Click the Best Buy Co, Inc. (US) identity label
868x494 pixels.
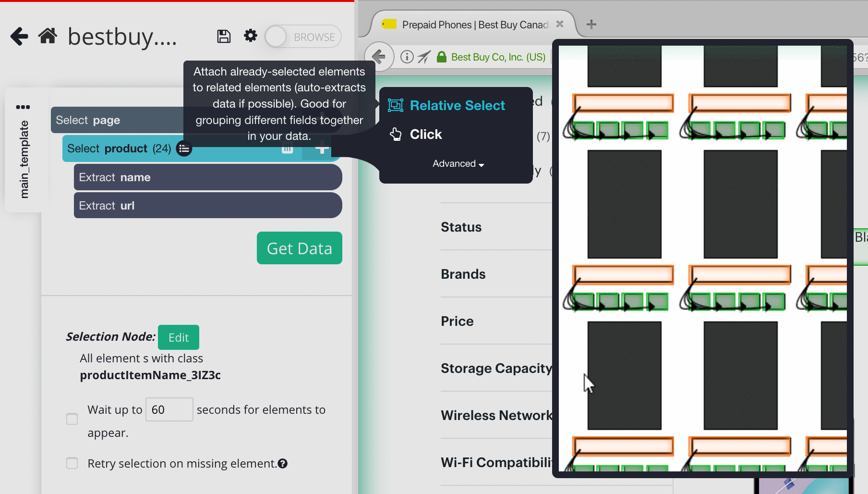click(498, 57)
